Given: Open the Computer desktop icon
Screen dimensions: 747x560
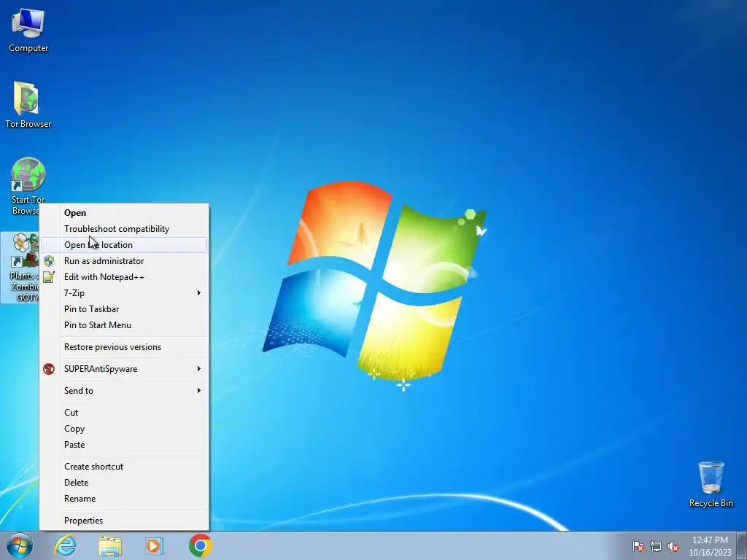Looking at the screenshot, I should 28,30.
